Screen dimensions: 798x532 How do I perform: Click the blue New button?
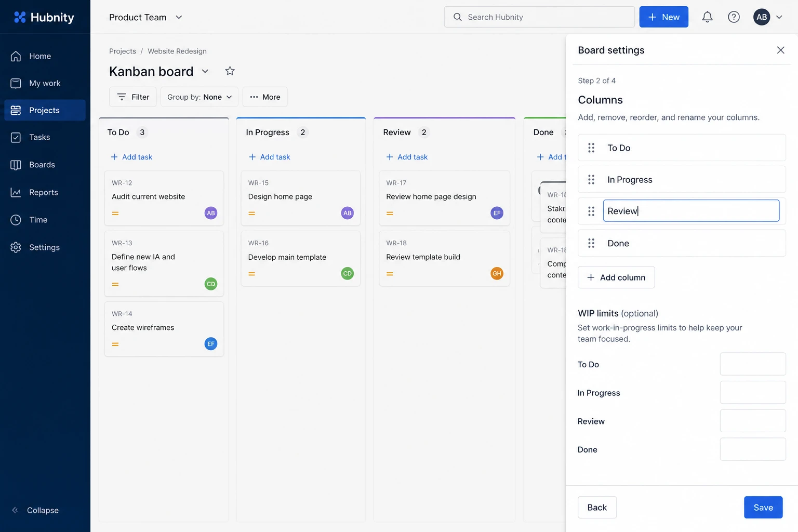click(x=663, y=17)
